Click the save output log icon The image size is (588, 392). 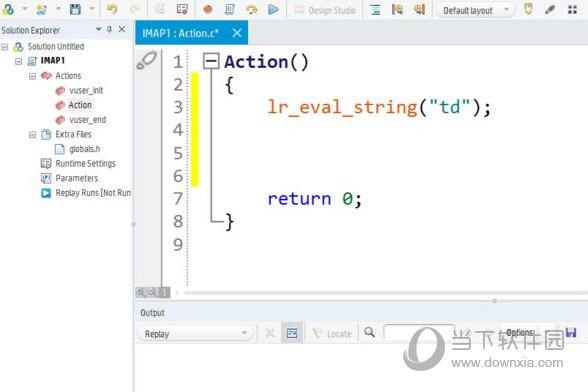(571, 332)
